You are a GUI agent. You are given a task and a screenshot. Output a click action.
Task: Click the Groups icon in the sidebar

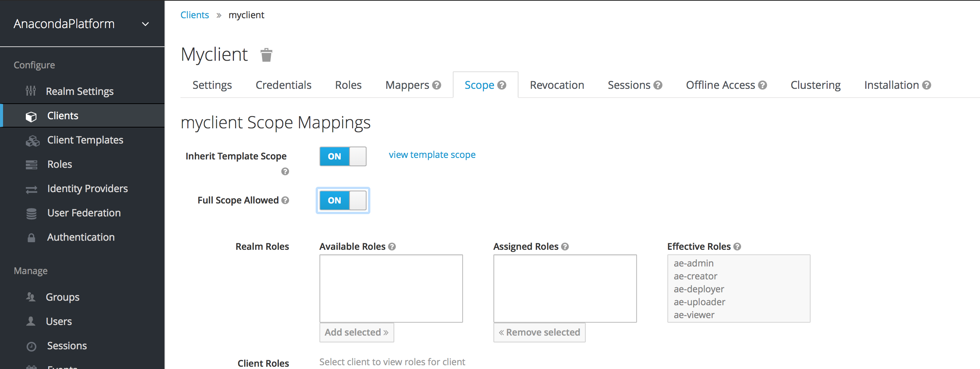[31, 297]
